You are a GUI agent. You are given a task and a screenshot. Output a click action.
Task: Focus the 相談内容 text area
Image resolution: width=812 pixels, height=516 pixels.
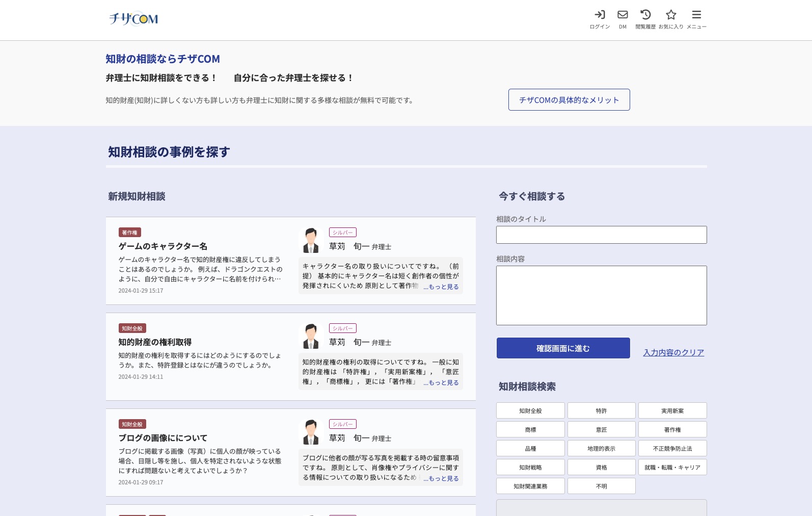tap(602, 295)
